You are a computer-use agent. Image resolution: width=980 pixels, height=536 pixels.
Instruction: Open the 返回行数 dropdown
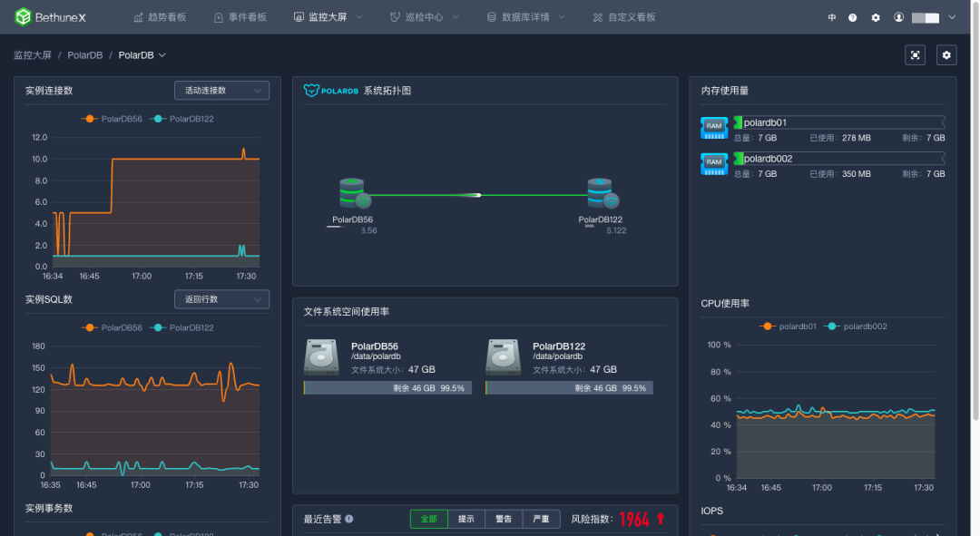tap(221, 299)
